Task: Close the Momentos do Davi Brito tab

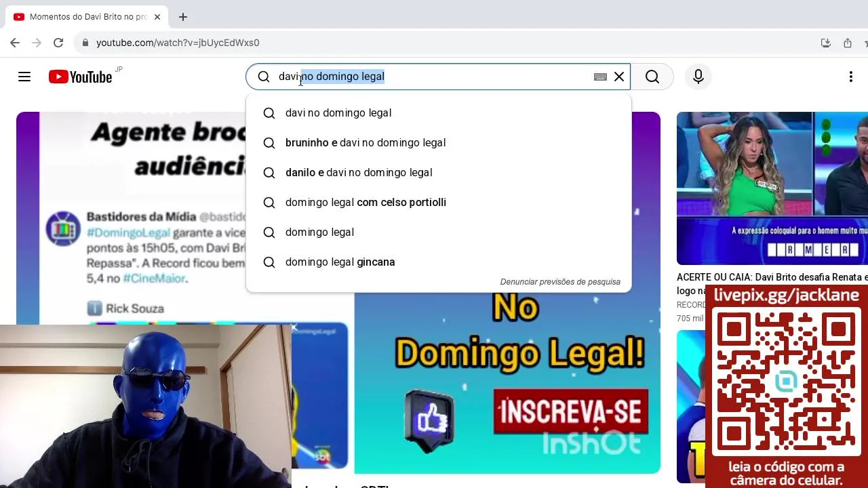Action: (157, 17)
